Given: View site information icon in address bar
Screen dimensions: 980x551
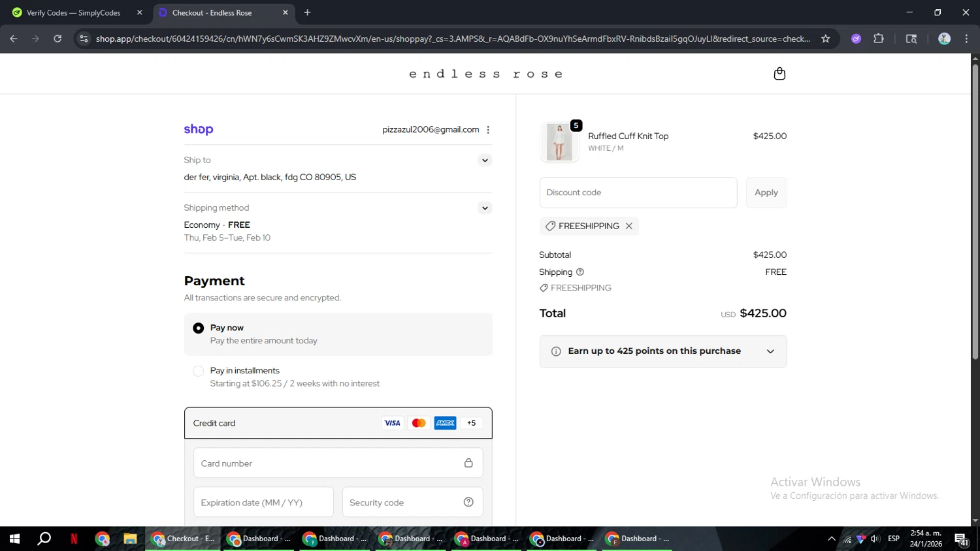Looking at the screenshot, I should (x=84, y=39).
